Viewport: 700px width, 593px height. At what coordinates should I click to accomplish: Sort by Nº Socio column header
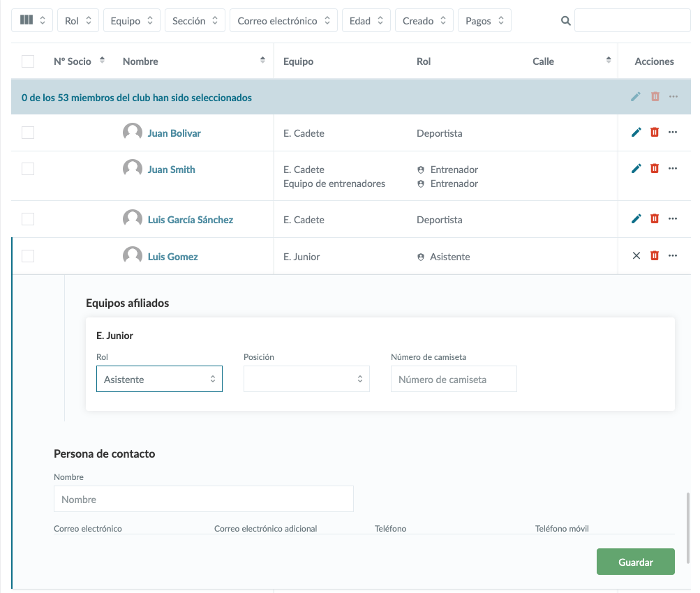point(103,61)
